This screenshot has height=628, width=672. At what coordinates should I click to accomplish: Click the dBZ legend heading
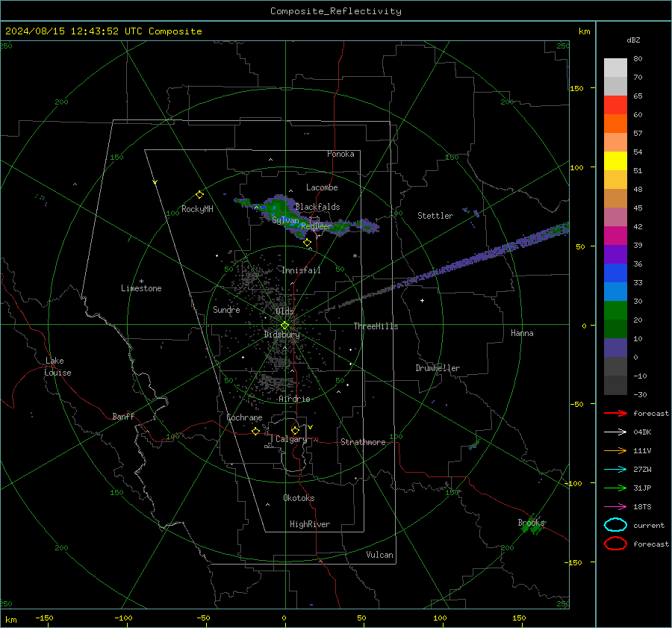pyautogui.click(x=633, y=40)
